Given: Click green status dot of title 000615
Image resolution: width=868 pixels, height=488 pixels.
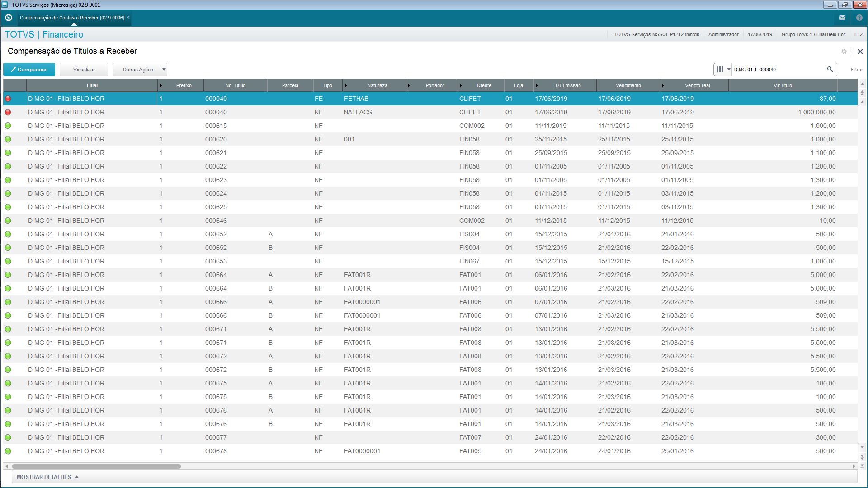Looking at the screenshot, I should coord(8,126).
